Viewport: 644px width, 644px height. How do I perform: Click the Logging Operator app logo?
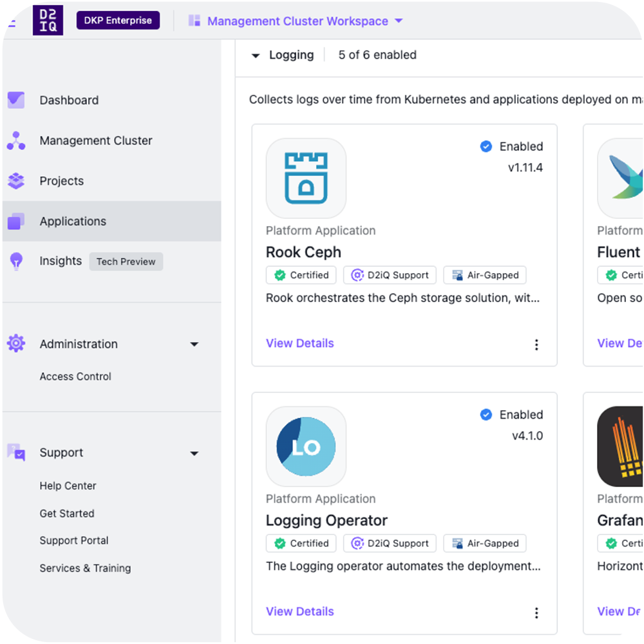[x=306, y=446]
